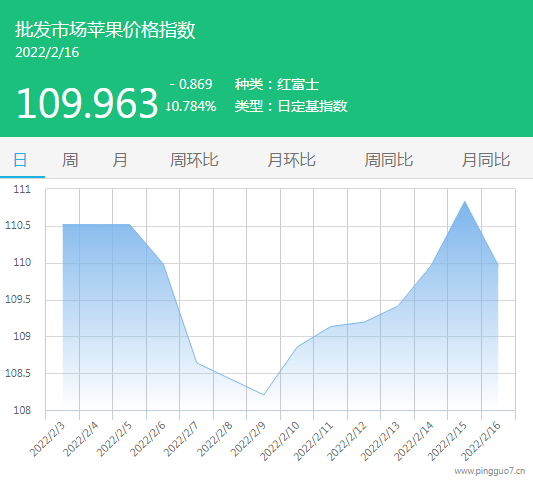Click the 种类：红富士 label
This screenshot has height=481, width=533.
pyautogui.click(x=277, y=84)
